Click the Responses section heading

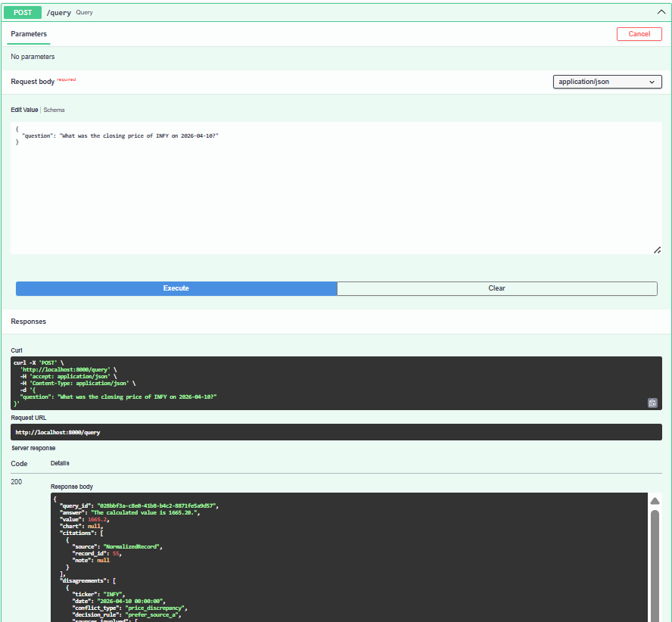28,322
